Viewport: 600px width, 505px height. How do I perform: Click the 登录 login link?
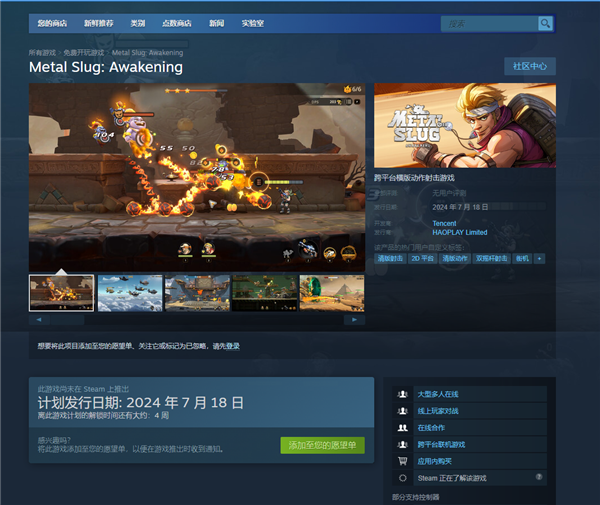coord(232,346)
